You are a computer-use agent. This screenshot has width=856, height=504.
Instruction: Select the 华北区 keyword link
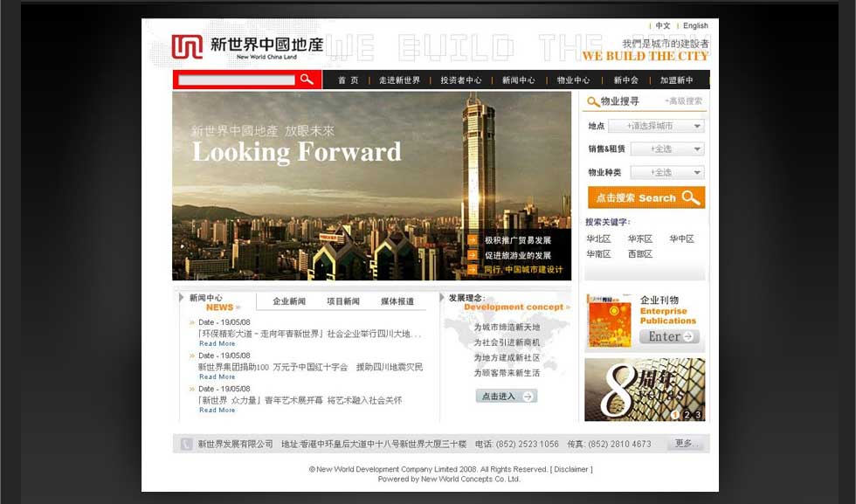coord(599,238)
